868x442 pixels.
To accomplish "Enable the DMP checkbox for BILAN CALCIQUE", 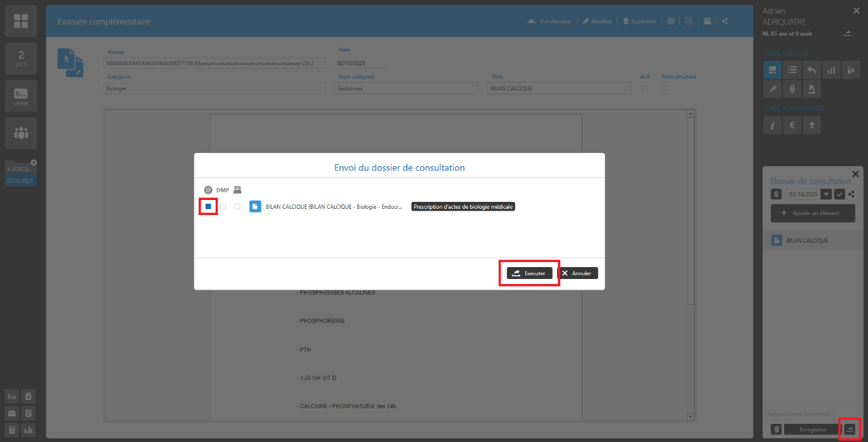I will (x=222, y=206).
